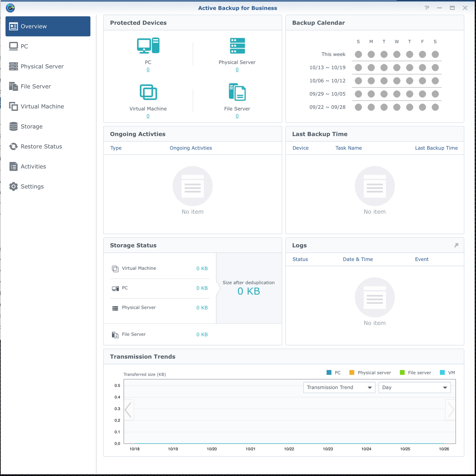Click Physical Server icon in Protected Devices

click(x=237, y=46)
